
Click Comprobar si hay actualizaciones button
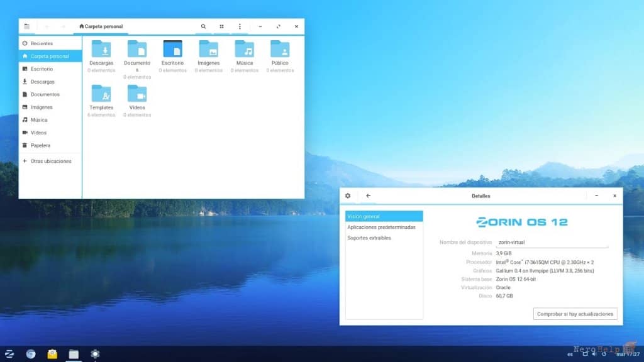coord(575,314)
